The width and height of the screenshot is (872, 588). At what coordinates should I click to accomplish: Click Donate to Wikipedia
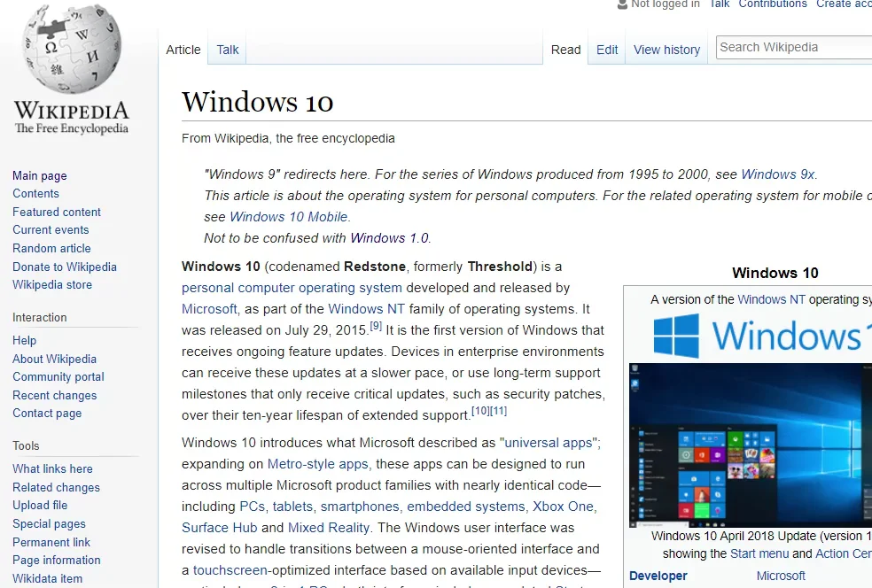pos(65,267)
